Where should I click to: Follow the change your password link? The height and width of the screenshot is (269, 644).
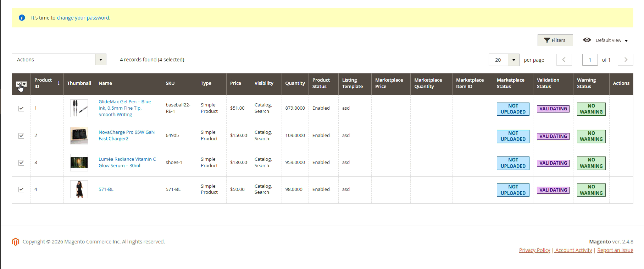tap(83, 18)
